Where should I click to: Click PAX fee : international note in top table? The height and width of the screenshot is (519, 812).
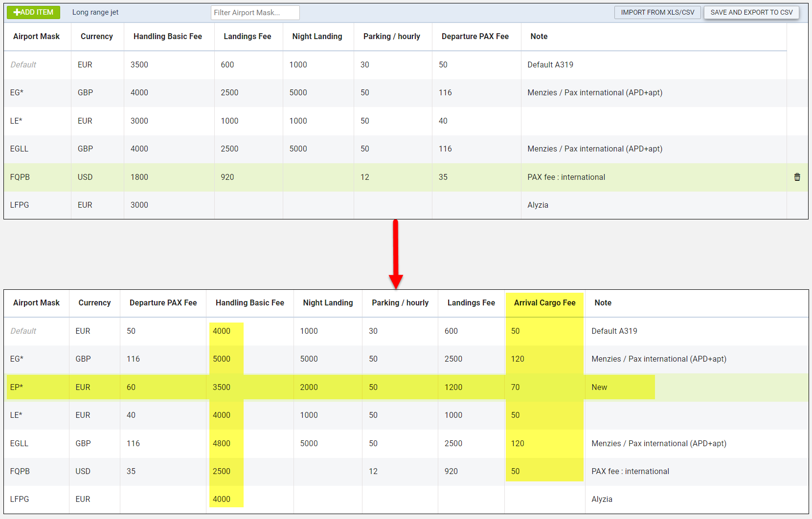566,177
